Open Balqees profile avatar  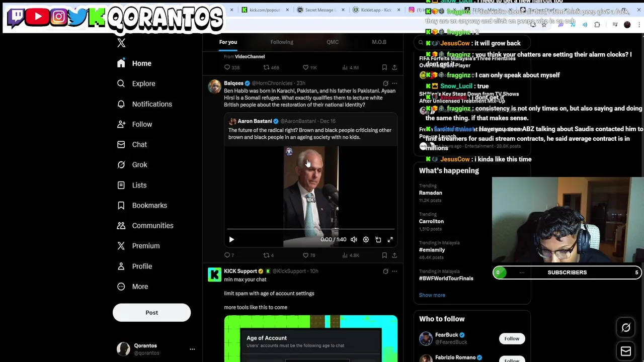click(214, 87)
